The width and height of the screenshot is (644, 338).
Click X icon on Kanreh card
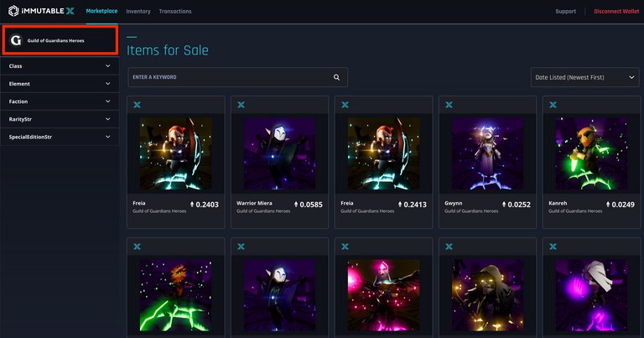click(553, 105)
